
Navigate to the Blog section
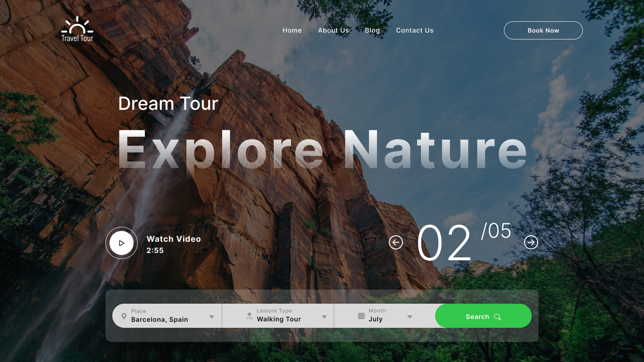point(372,30)
